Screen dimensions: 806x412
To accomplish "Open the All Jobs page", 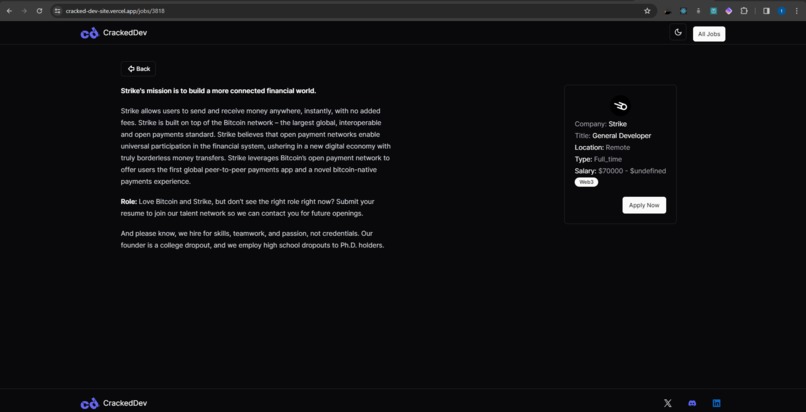I will pyautogui.click(x=709, y=34).
